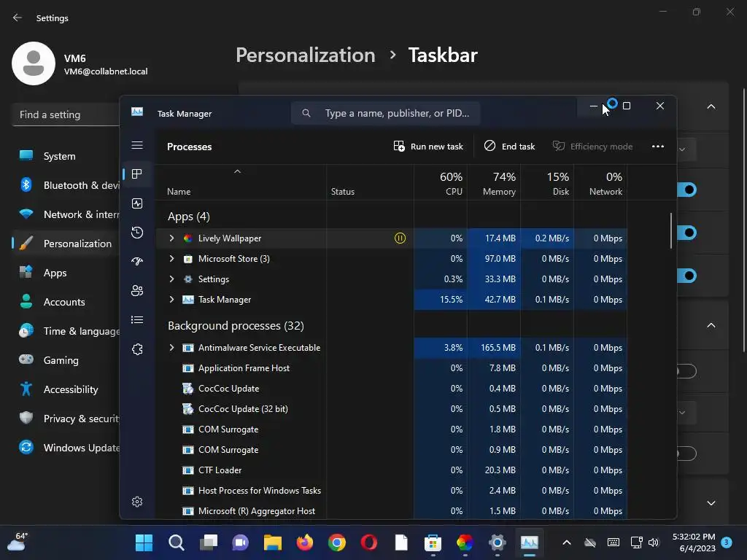
Task: Open more options ellipsis in Task Manager
Action: coord(658,146)
